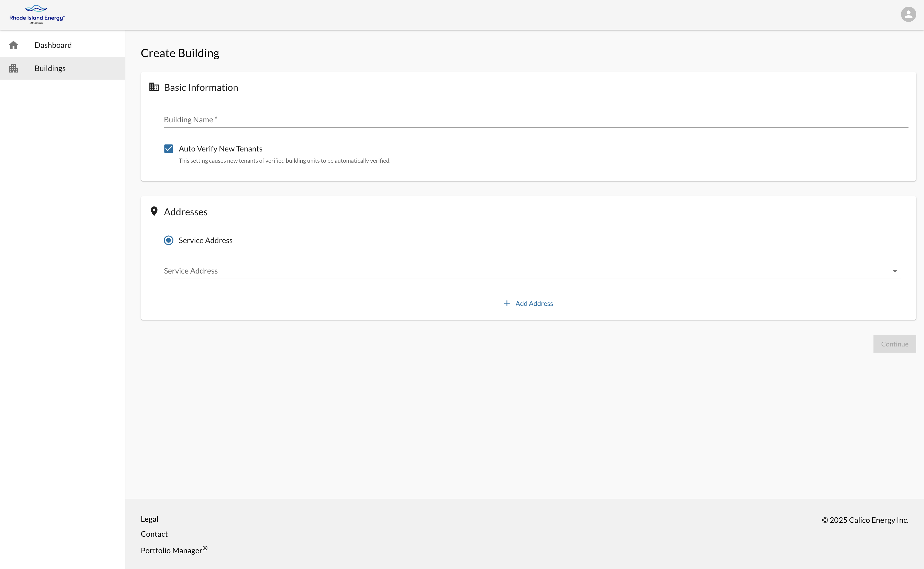Image resolution: width=924 pixels, height=569 pixels.
Task: Click the Dashboard home icon
Action: coord(14,45)
